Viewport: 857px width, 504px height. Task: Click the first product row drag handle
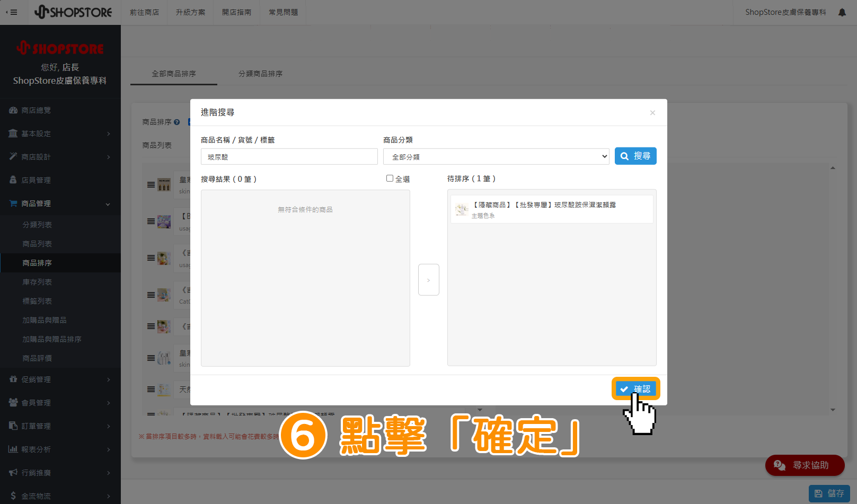pyautogui.click(x=151, y=185)
